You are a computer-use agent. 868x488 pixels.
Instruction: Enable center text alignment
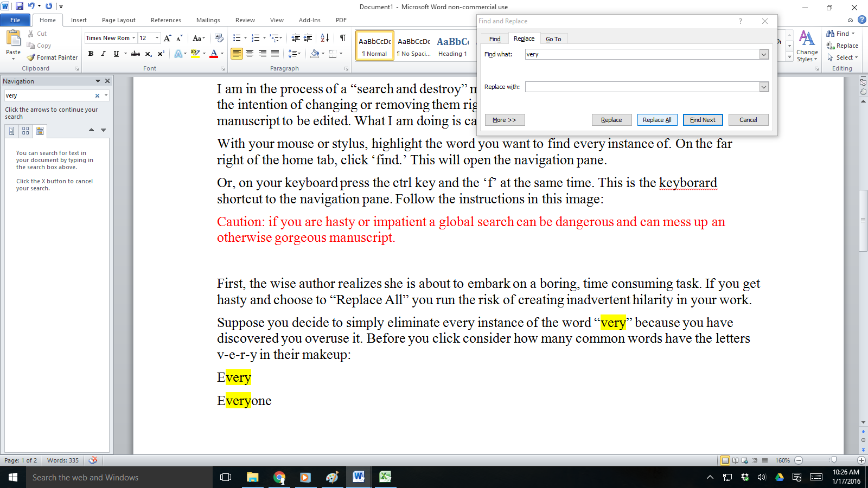pyautogui.click(x=250, y=54)
